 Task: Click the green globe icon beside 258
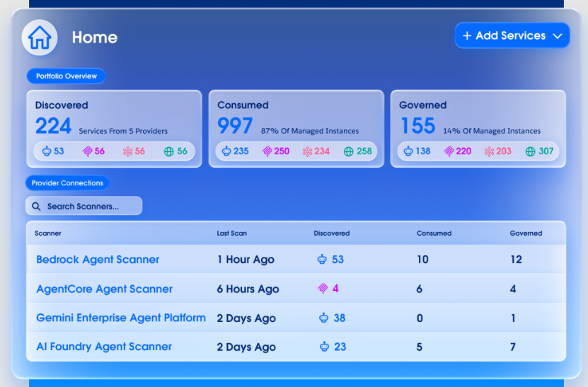click(x=348, y=151)
